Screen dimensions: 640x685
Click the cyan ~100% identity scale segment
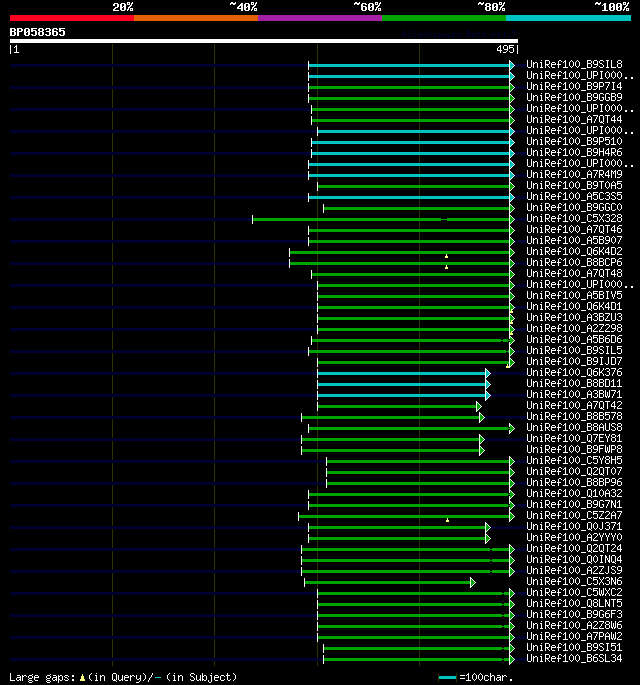tap(568, 18)
